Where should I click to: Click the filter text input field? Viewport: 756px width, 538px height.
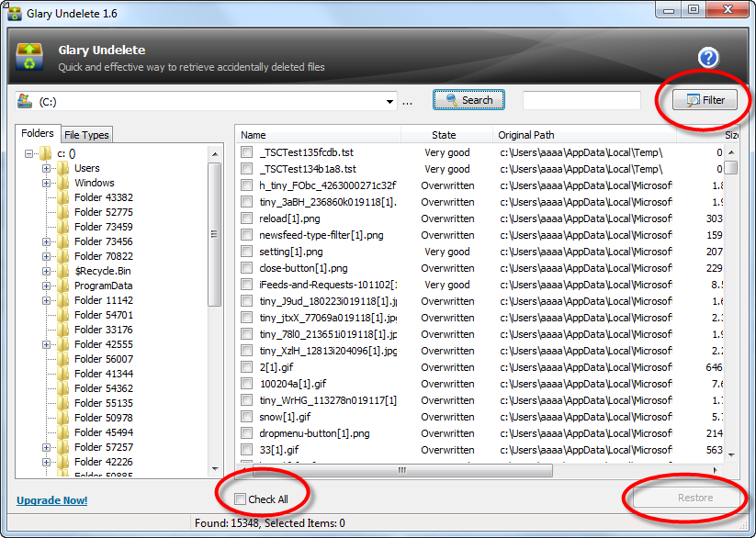tap(581, 100)
